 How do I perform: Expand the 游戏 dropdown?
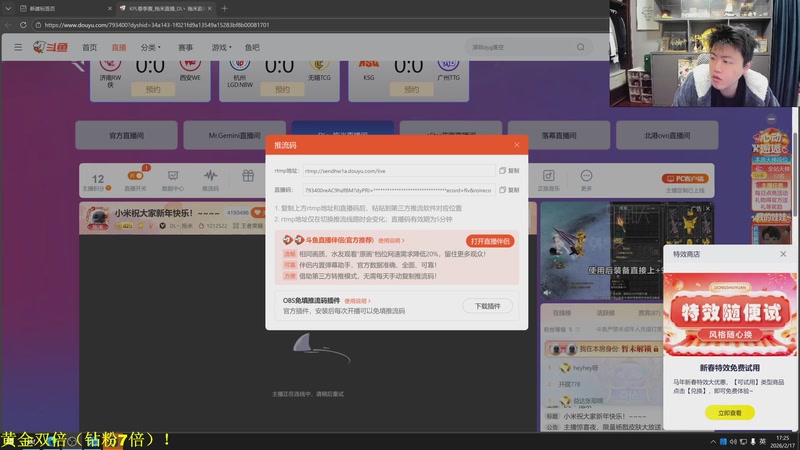click(221, 47)
